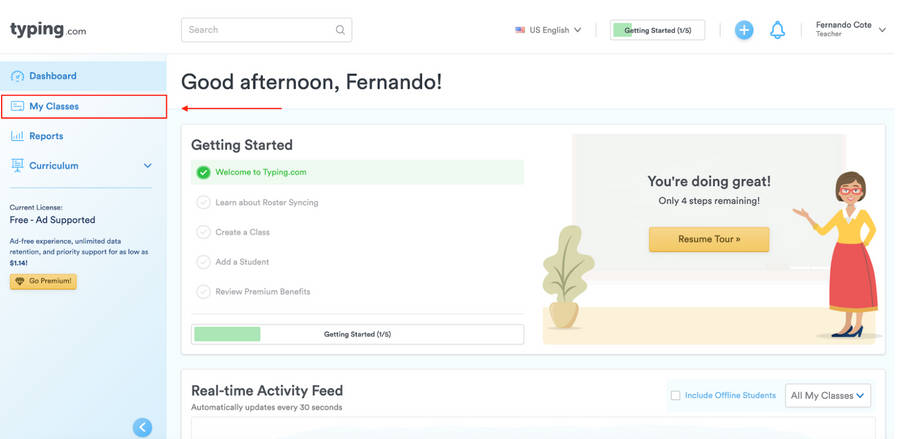Click the Reports bar chart icon
This screenshot has height=439, width=900.
(x=17, y=136)
